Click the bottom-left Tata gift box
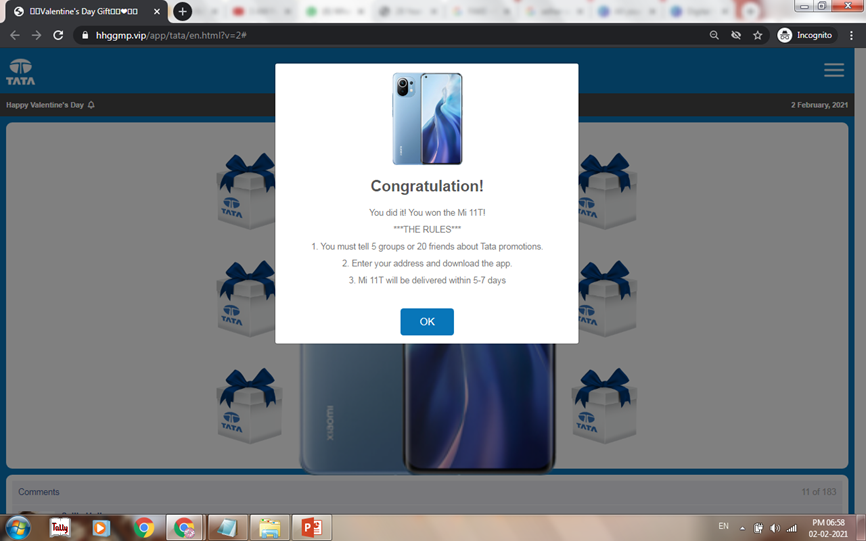This screenshot has height=541, width=866. click(250, 406)
